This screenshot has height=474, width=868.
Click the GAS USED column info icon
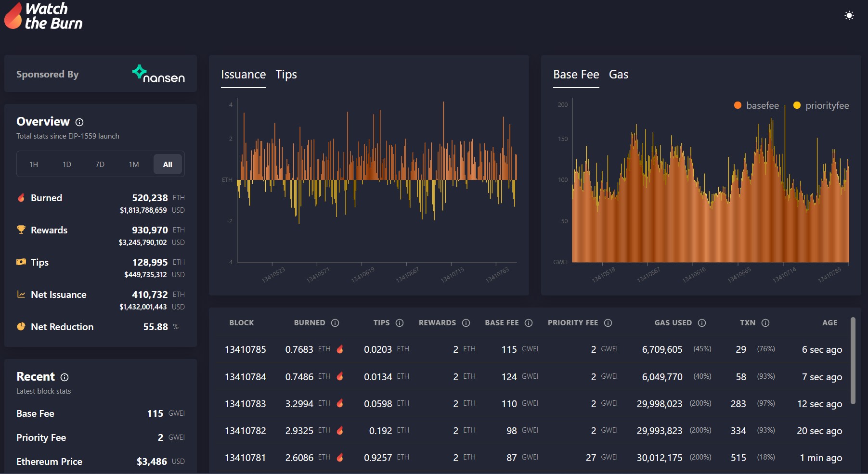[702, 323]
